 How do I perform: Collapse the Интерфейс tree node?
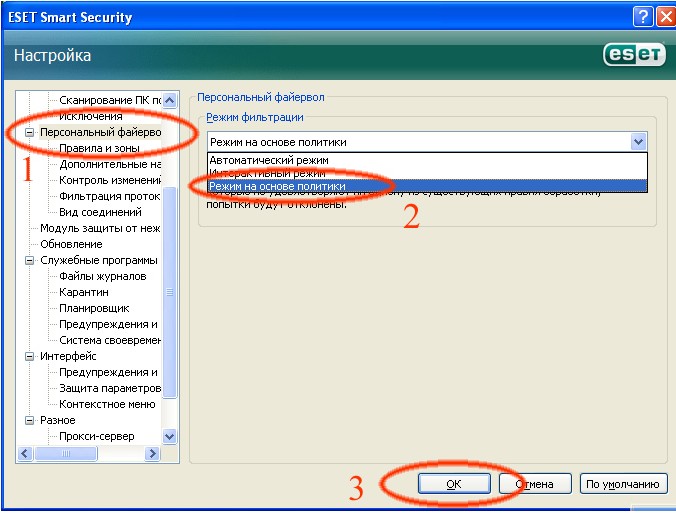(x=29, y=357)
